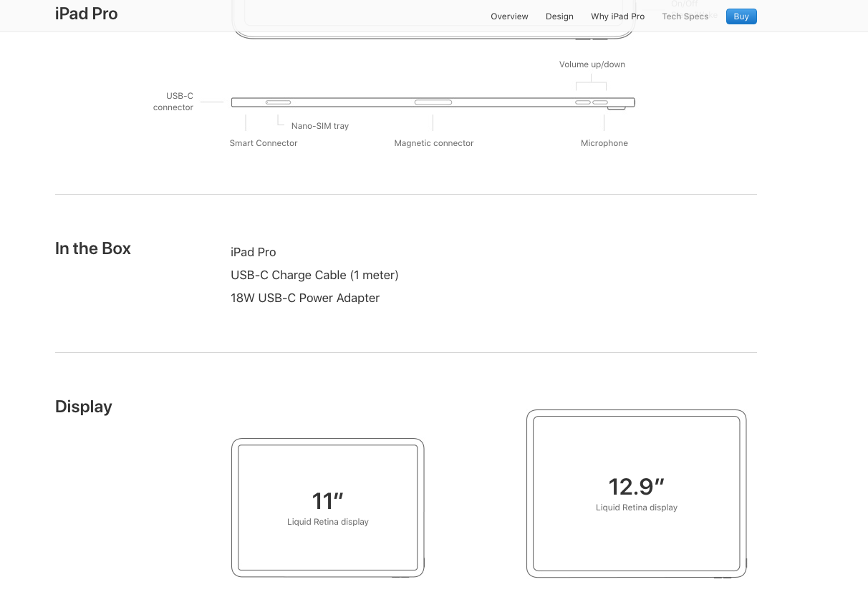Click the 'In the Box' heading
Image resolution: width=868 pixels, height=602 pixels.
click(93, 248)
